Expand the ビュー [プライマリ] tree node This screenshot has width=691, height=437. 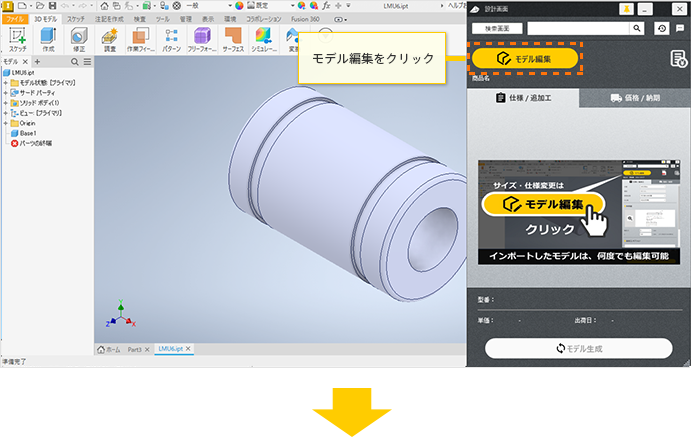coord(5,113)
